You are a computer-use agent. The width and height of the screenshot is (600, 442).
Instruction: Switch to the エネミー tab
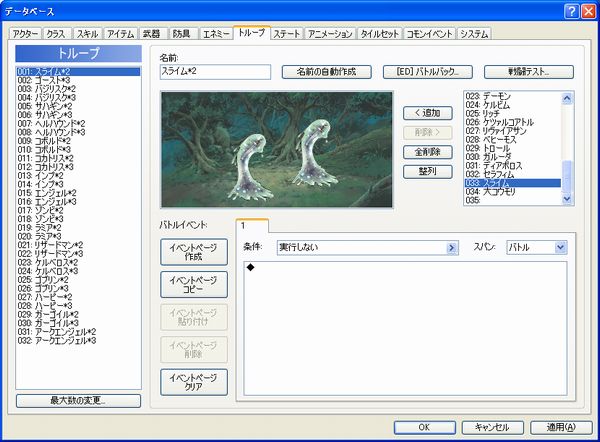215,34
